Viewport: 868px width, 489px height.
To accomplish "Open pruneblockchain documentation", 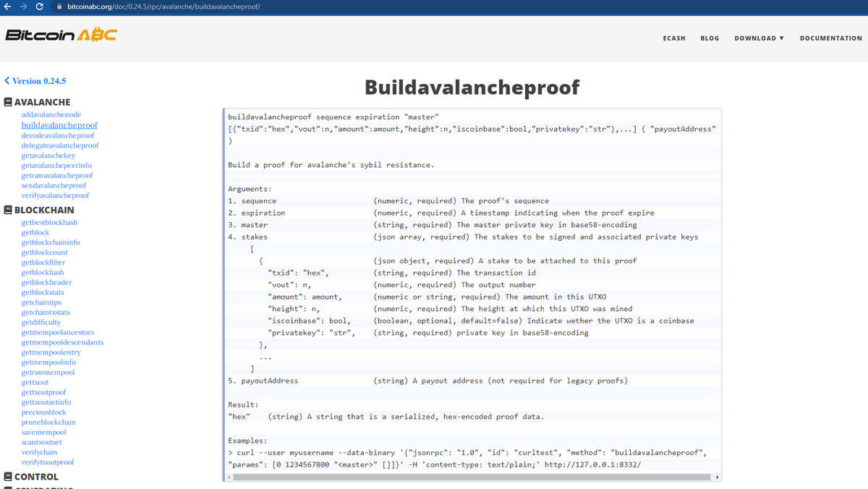I will click(x=48, y=422).
